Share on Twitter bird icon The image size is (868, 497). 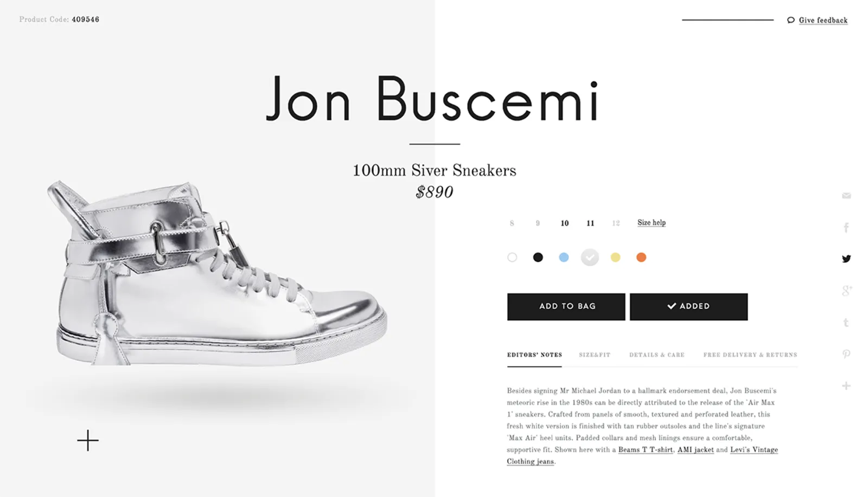tap(846, 259)
